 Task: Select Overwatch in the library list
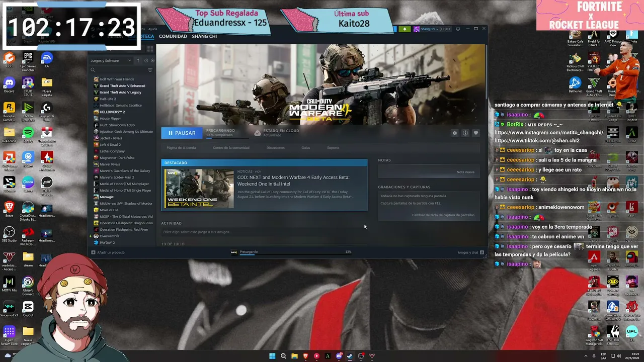pos(109,236)
